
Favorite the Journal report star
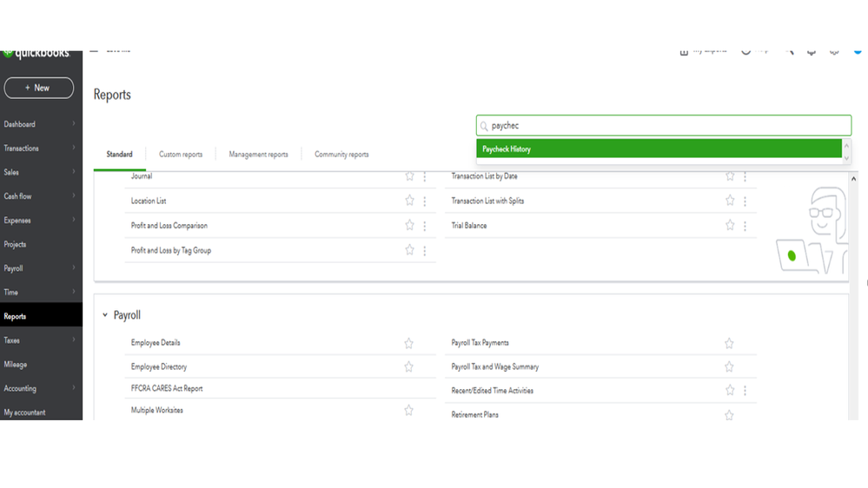point(409,176)
